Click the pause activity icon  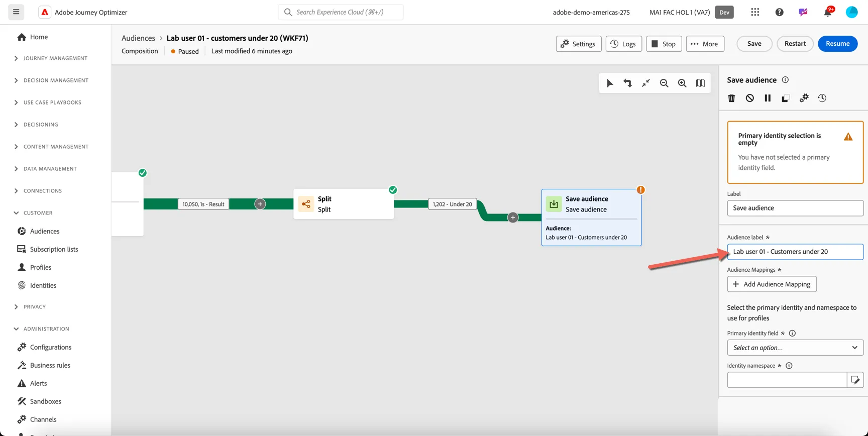[x=768, y=98]
